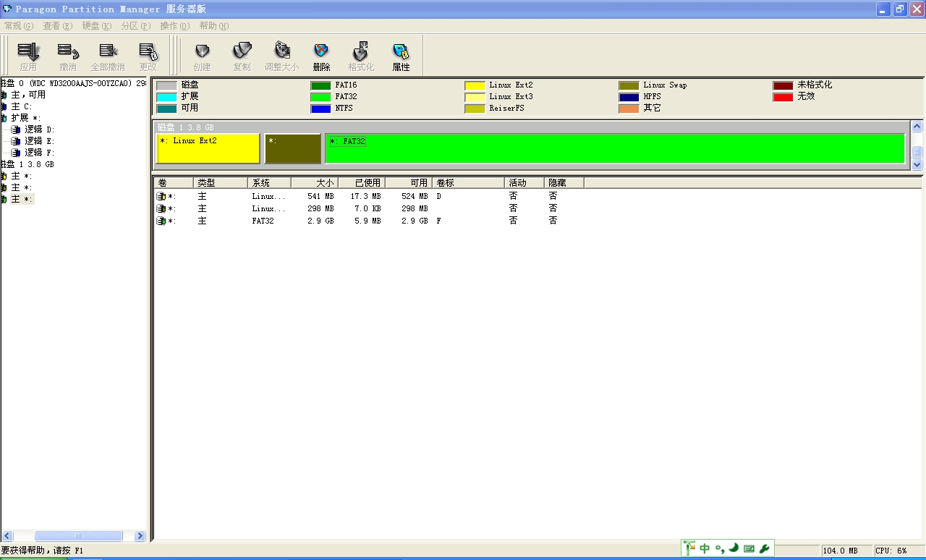Click the 524 MB available cell
Screen dimensions: 926x560
(415, 196)
